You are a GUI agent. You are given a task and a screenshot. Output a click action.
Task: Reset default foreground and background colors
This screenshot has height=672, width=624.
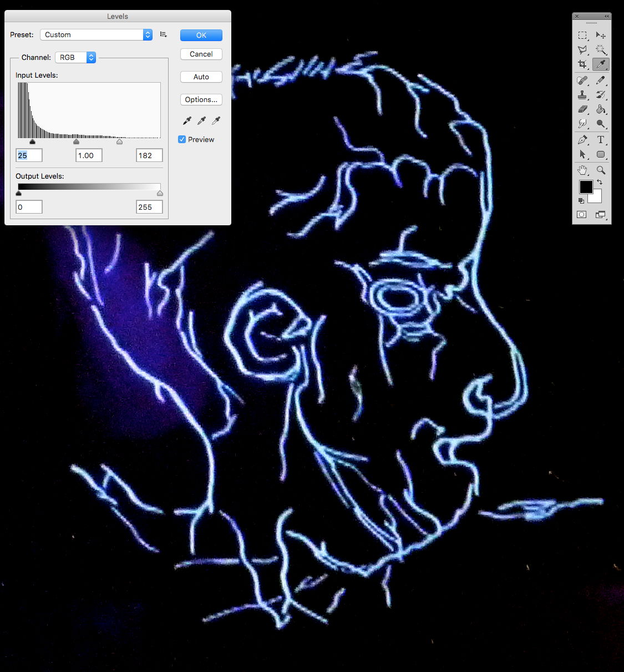(x=581, y=200)
